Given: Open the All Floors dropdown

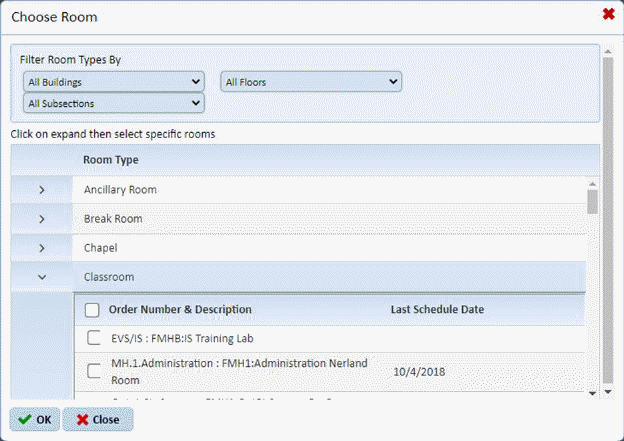Looking at the screenshot, I should tap(311, 81).
